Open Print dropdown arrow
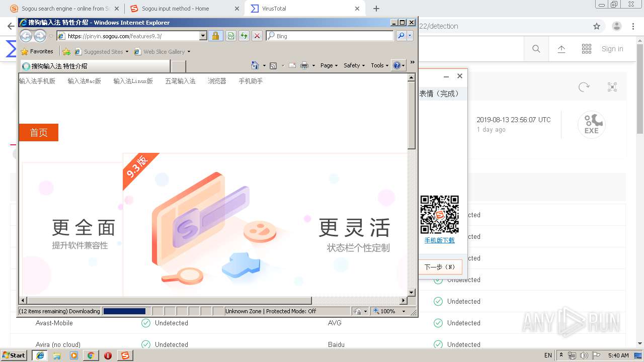Screen dimensions: 644x362 [x=313, y=65]
